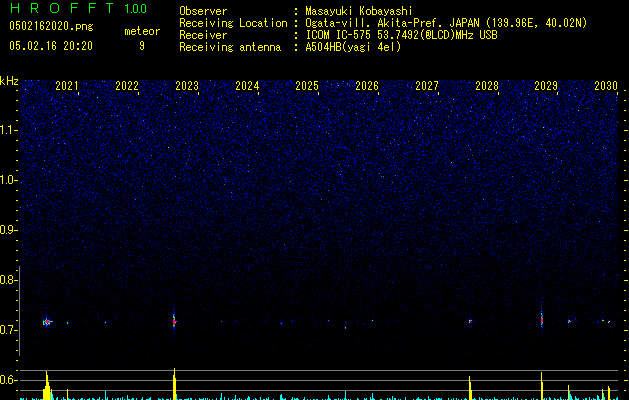
Task: Click the 0.9 kHz frequency label
Action: 8,230
